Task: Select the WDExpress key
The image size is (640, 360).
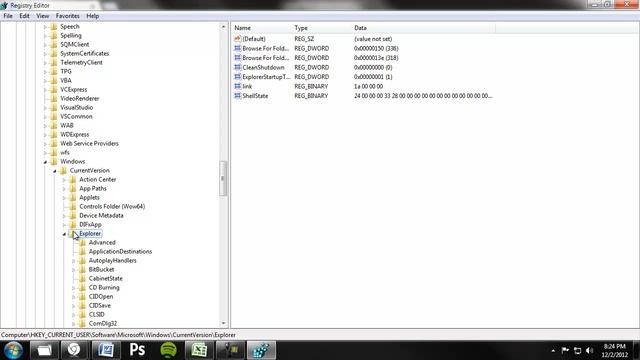Action: coord(74,134)
